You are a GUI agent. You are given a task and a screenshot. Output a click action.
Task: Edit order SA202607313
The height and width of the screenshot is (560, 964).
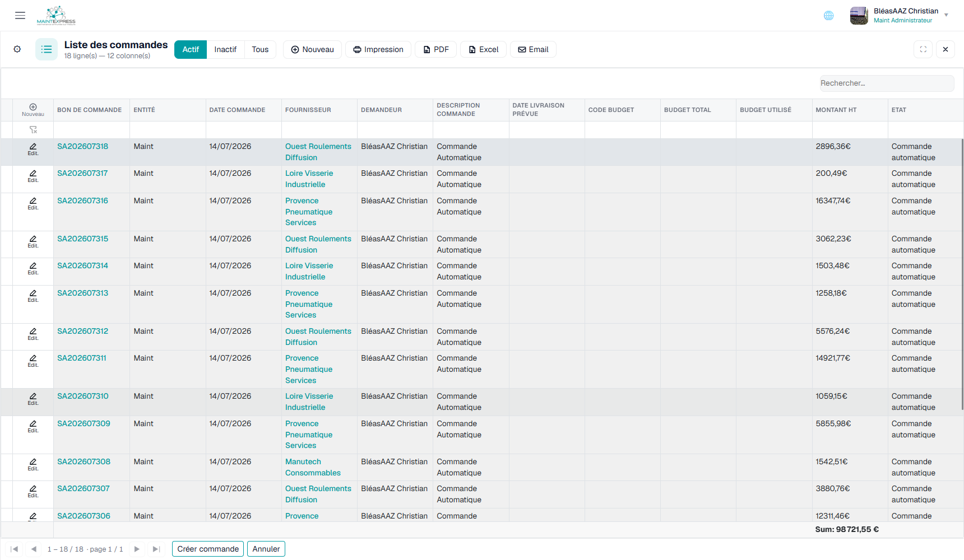[33, 296]
